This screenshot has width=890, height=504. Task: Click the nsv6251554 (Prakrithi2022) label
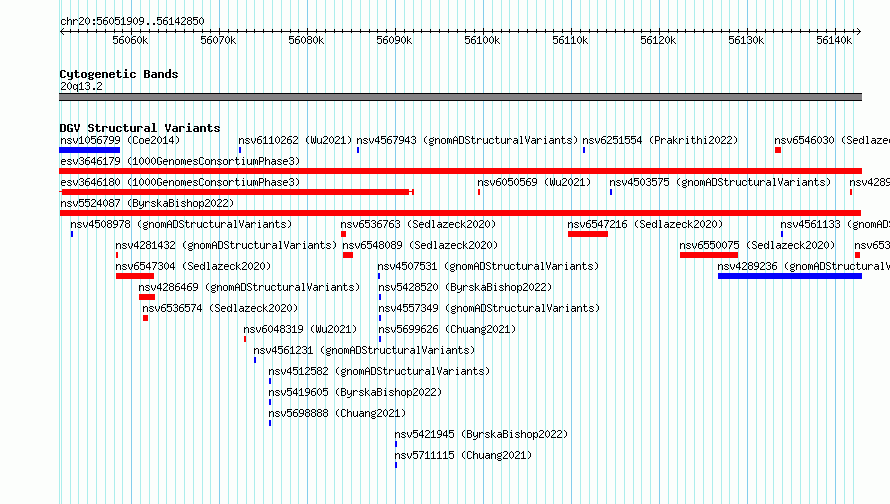(660, 140)
